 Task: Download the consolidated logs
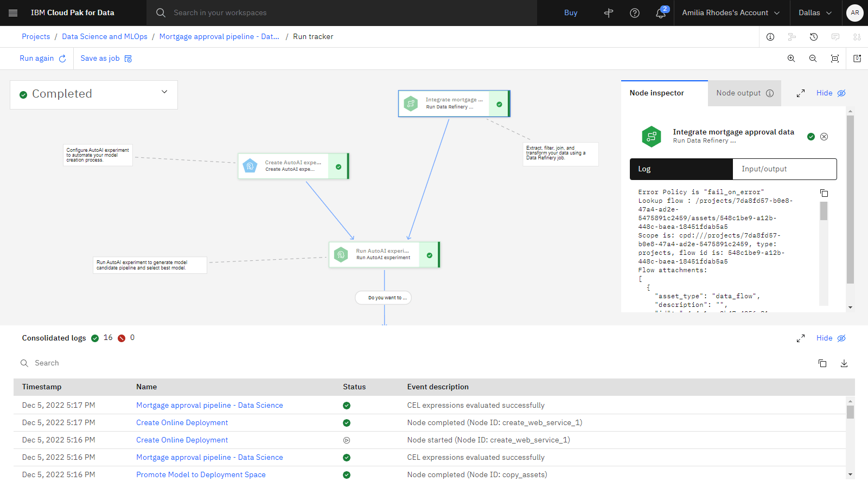click(x=844, y=363)
